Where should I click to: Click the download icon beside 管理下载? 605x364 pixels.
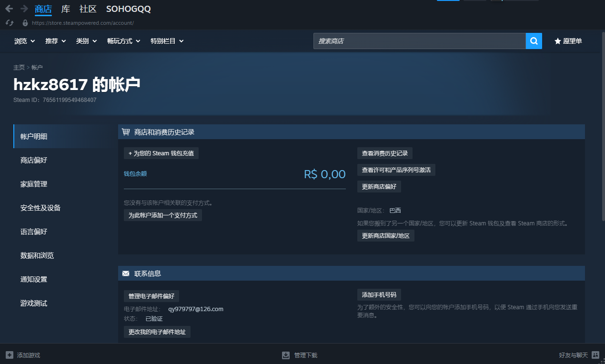pos(286,355)
